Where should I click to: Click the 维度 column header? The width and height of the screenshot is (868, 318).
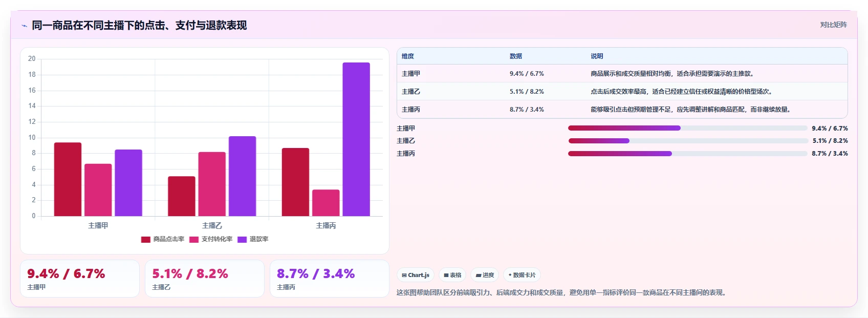click(x=408, y=56)
